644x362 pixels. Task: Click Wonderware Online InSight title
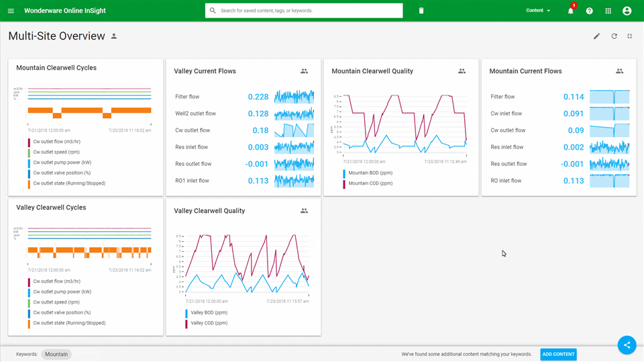65,11
